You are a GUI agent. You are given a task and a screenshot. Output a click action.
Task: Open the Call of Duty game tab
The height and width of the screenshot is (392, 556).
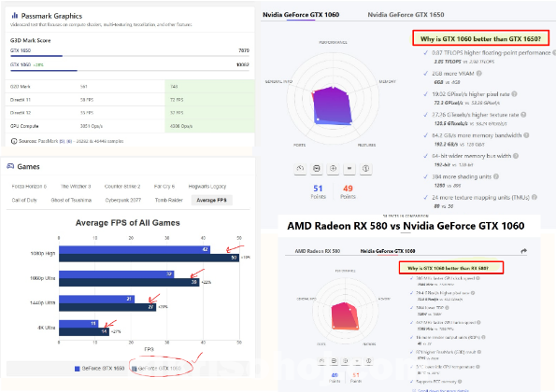(x=24, y=200)
